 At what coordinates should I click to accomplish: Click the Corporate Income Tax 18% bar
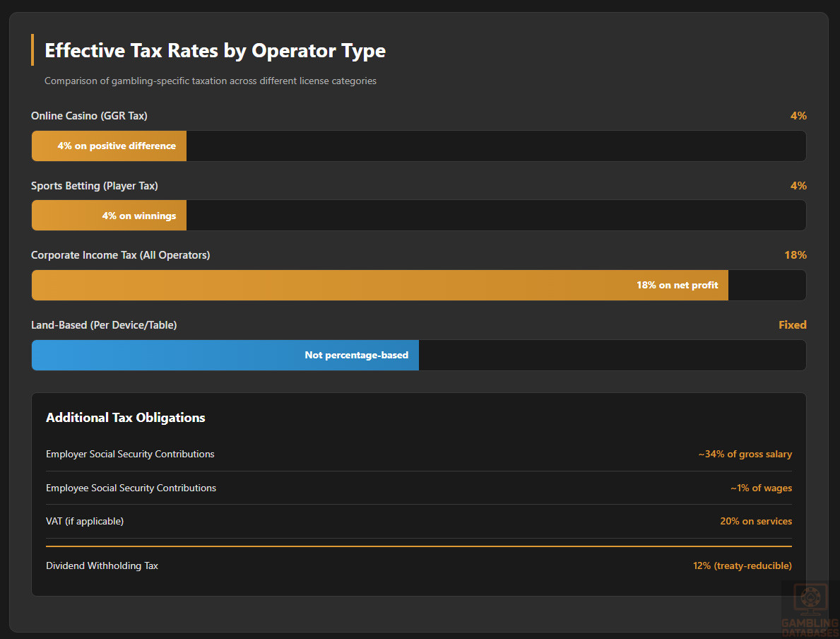click(379, 286)
